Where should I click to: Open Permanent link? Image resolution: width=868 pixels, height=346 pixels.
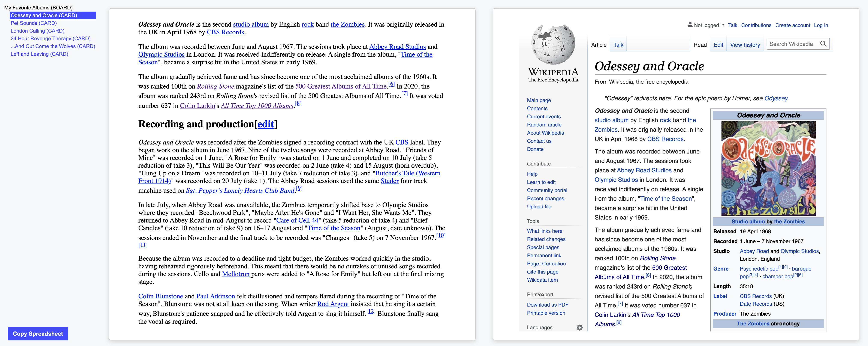click(x=544, y=255)
